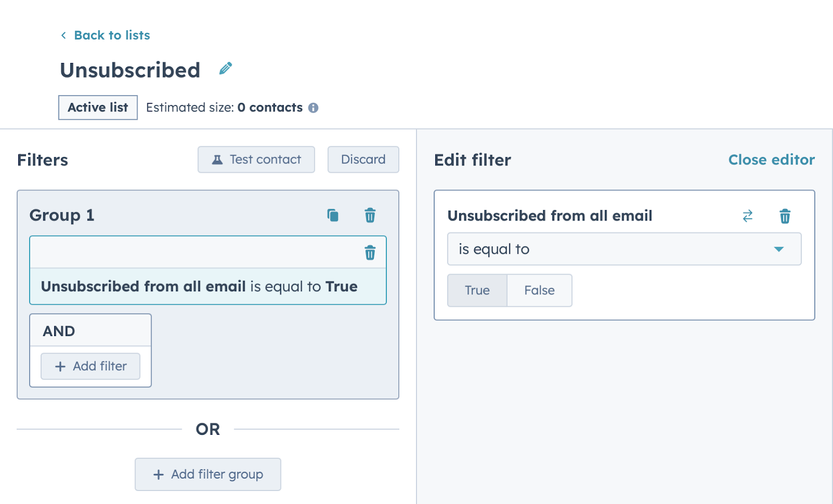Add a new filter group
The image size is (833, 504).
208,474
